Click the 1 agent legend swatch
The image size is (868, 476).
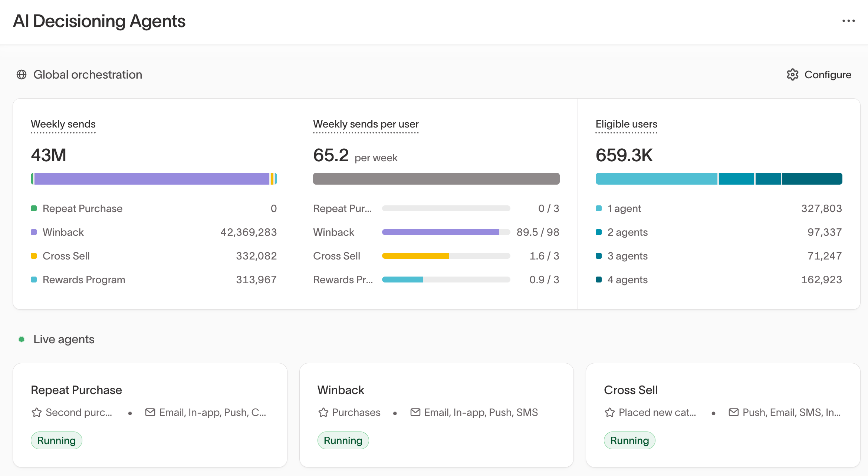pos(599,208)
